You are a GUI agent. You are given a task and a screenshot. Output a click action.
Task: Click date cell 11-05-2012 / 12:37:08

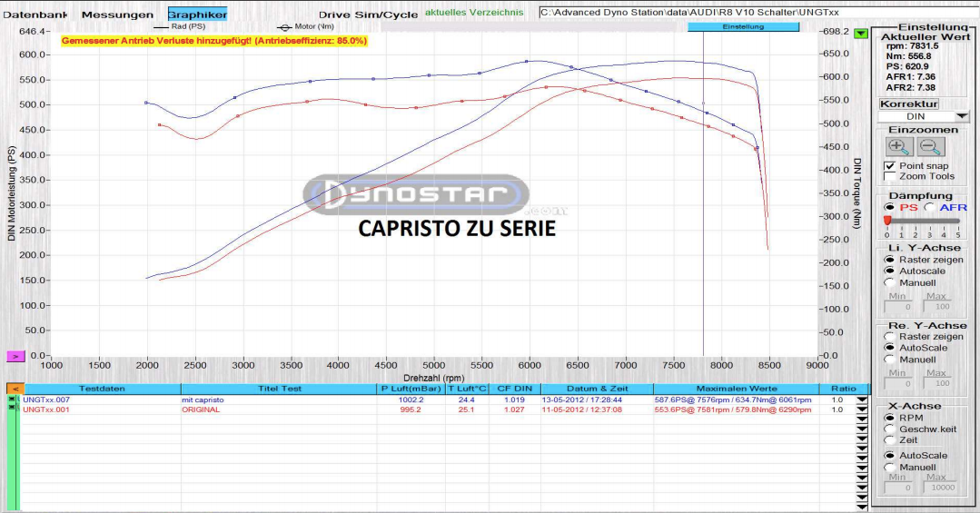click(x=582, y=409)
